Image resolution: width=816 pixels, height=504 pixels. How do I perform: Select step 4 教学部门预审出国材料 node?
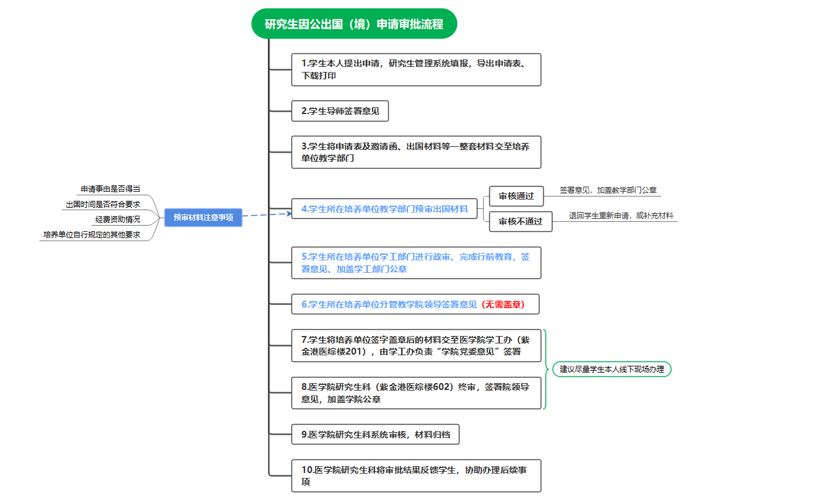click(384, 209)
